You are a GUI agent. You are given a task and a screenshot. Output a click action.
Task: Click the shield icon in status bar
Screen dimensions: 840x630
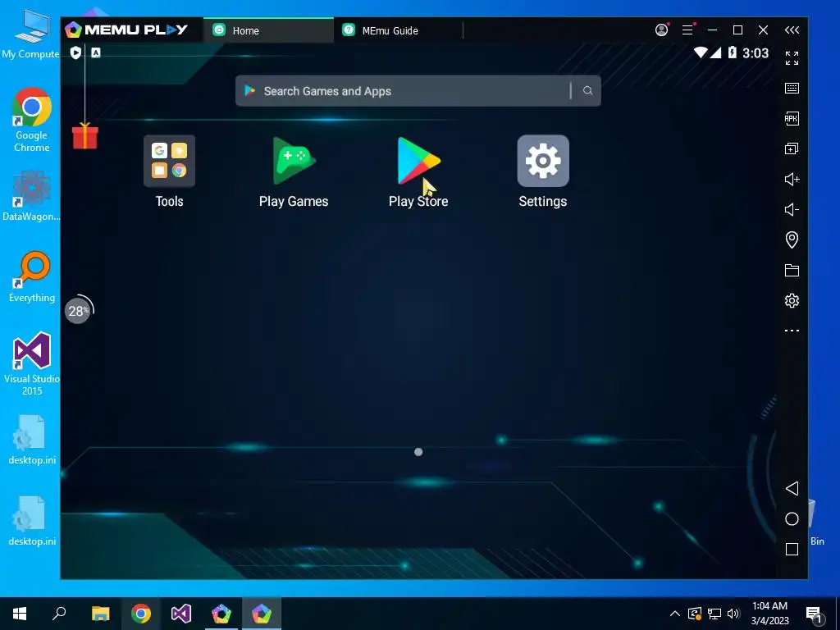point(75,52)
